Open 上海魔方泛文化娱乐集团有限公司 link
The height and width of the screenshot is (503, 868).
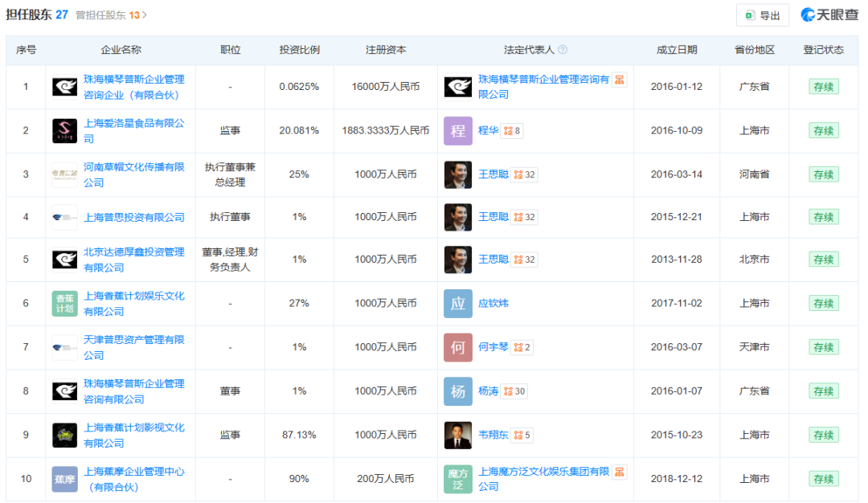(x=543, y=479)
